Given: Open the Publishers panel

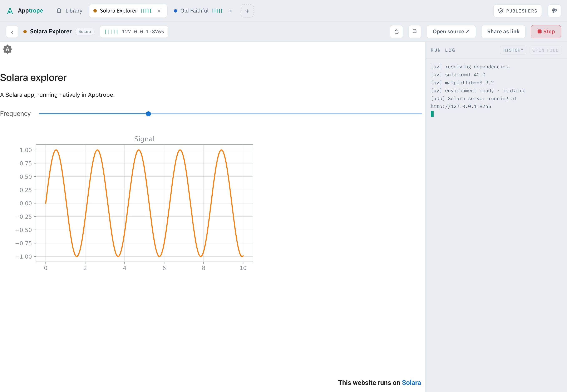Looking at the screenshot, I should [517, 11].
